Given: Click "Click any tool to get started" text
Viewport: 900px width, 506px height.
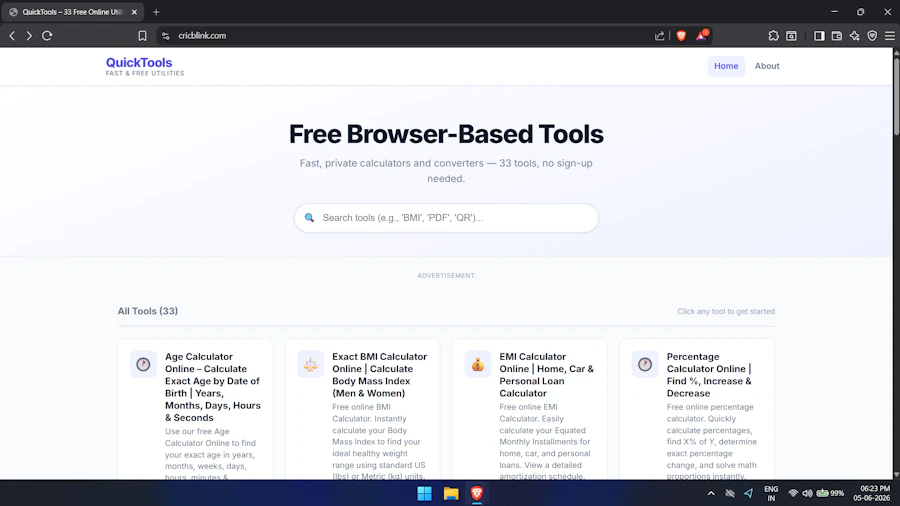Looking at the screenshot, I should 726,312.
